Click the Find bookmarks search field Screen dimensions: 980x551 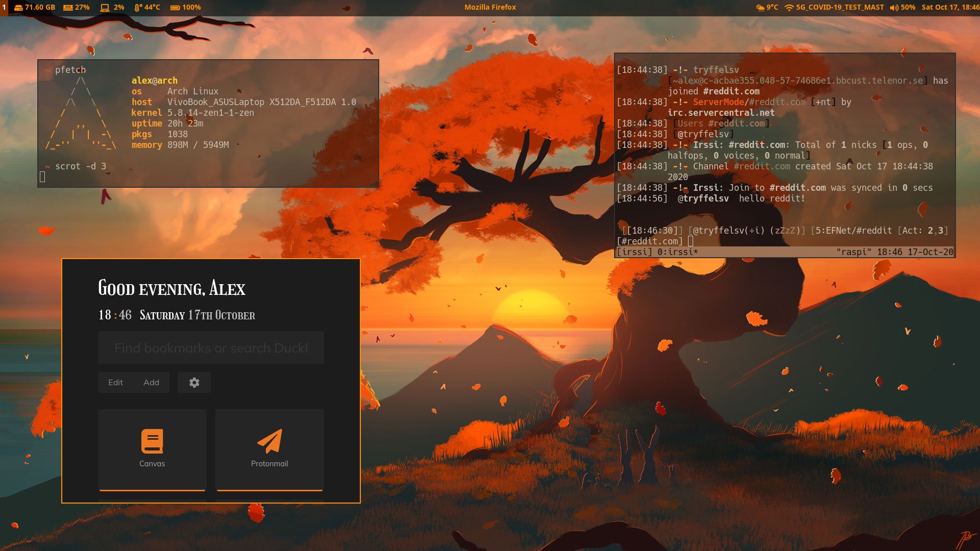(x=210, y=347)
